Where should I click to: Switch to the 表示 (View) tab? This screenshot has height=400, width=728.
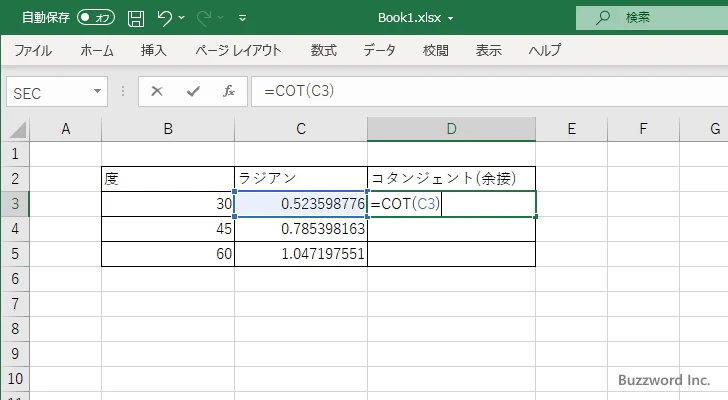coord(488,50)
